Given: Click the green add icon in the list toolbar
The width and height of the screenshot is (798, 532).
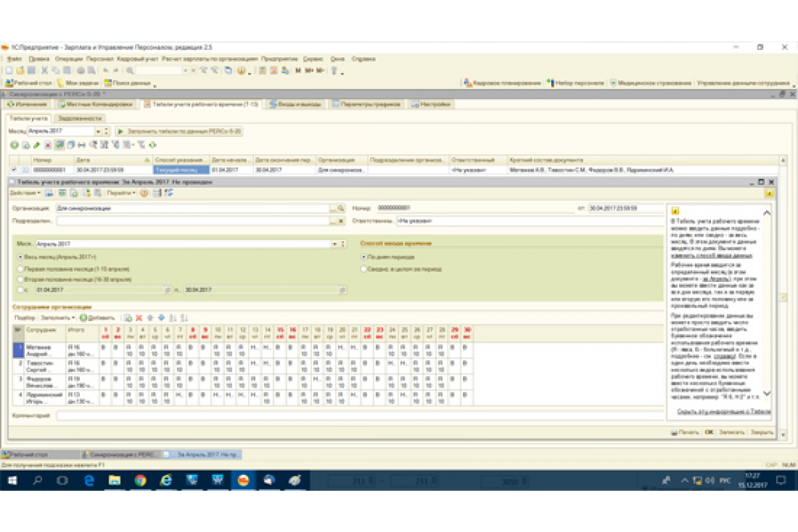Looking at the screenshot, I should pyautogui.click(x=14, y=144).
